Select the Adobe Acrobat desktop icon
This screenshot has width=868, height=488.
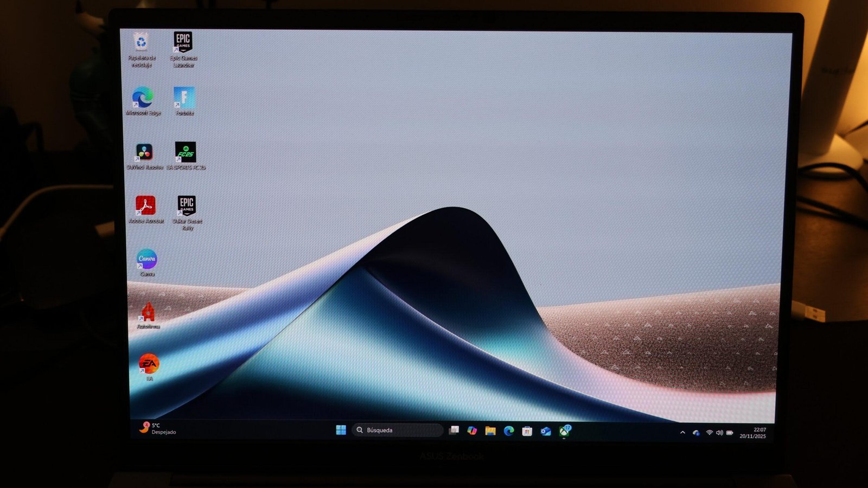tap(145, 206)
